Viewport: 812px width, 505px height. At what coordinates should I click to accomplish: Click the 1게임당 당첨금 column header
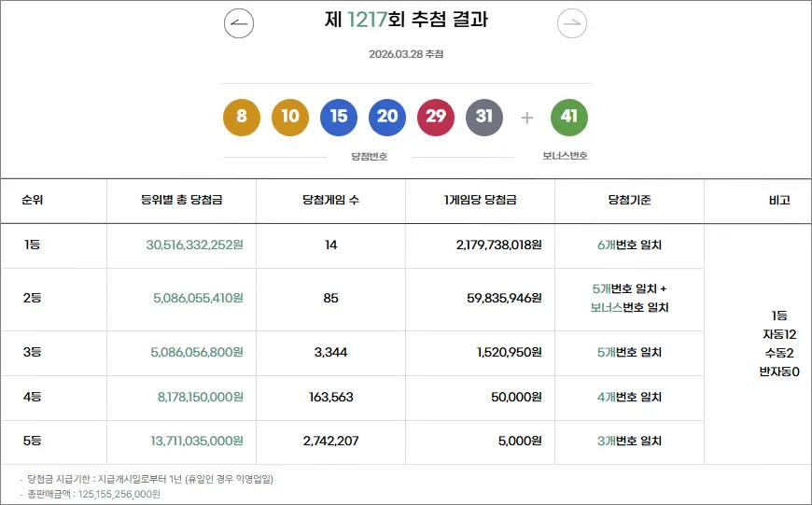[480, 200]
